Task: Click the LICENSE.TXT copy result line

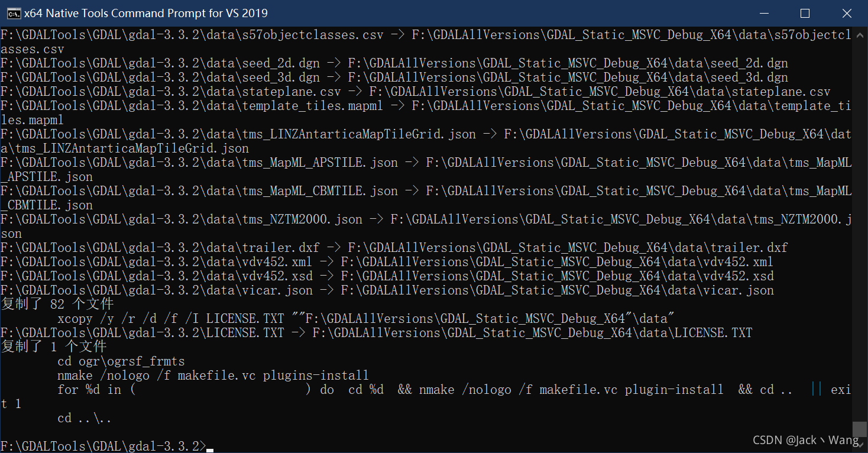Action: point(377,333)
